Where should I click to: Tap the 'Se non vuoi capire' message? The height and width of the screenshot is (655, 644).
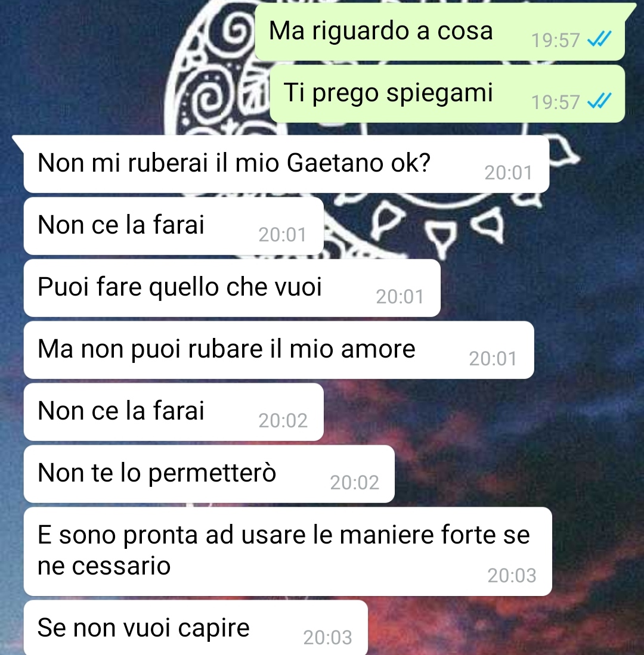196,628
